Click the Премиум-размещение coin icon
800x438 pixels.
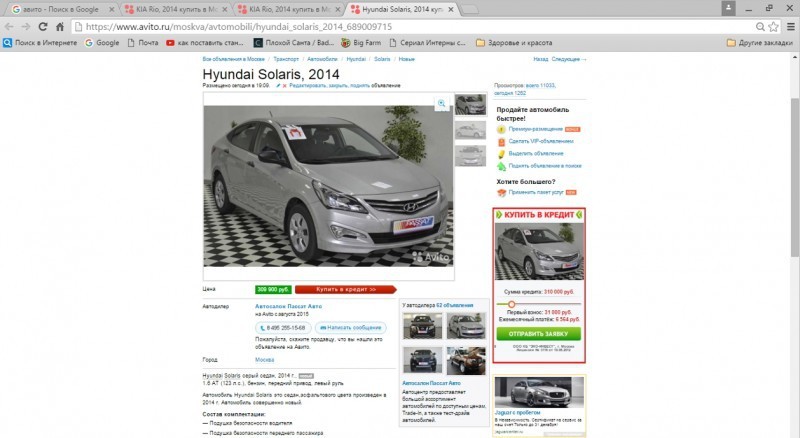click(502, 130)
